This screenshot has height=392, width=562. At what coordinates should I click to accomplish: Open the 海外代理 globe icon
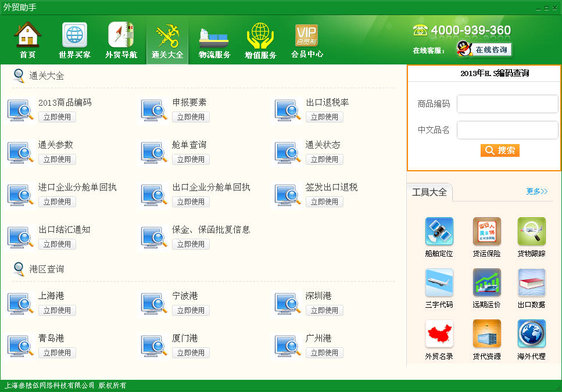[532, 334]
